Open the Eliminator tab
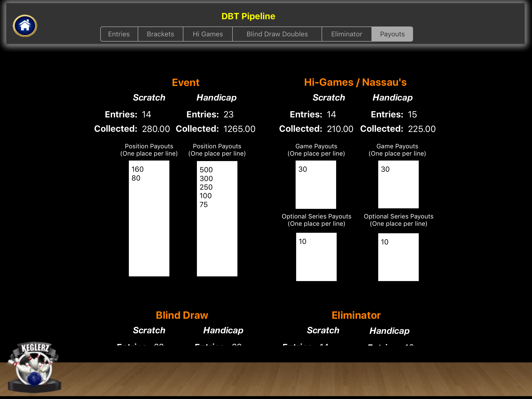Screen dimensions: 532x399 tap(347, 34)
